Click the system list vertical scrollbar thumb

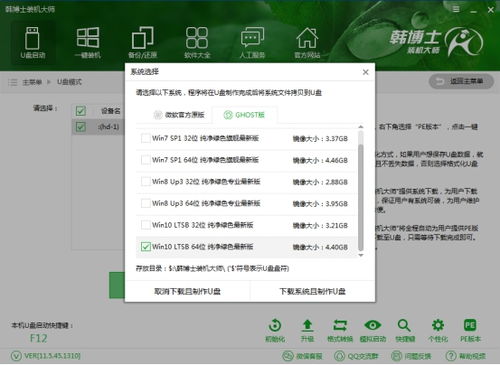click(x=361, y=197)
